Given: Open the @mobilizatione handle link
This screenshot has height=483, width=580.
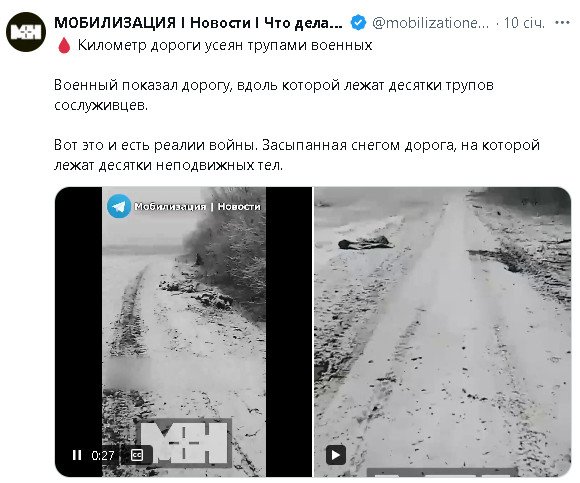Looking at the screenshot, I should pos(430,23).
